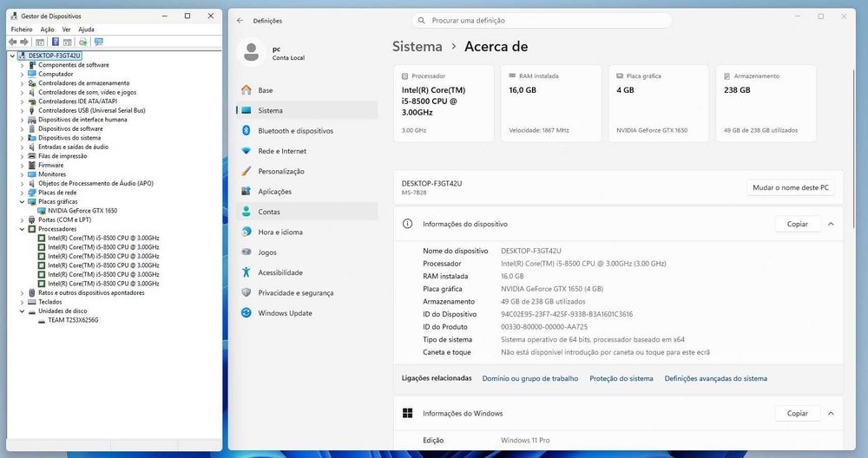This screenshot has height=458, width=868.
Task: Open Privacidade e segurança in Settings sidebar
Action: (x=307, y=292)
